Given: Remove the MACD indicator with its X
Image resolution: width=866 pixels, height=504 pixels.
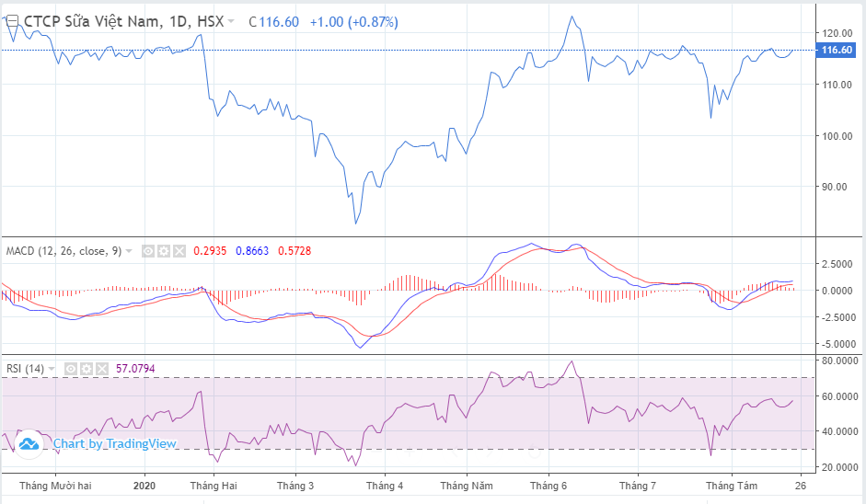Looking at the screenshot, I should 179,251.
